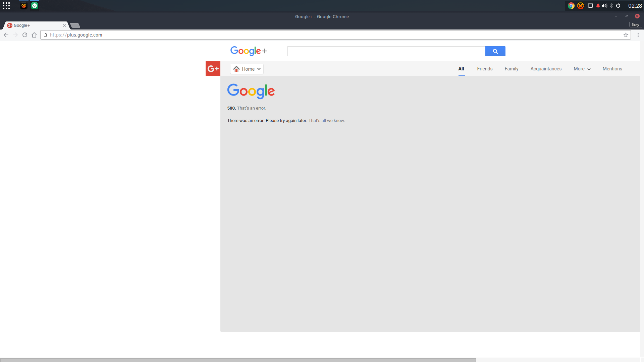Open the browser home page
644x362 pixels.
pos(34,35)
